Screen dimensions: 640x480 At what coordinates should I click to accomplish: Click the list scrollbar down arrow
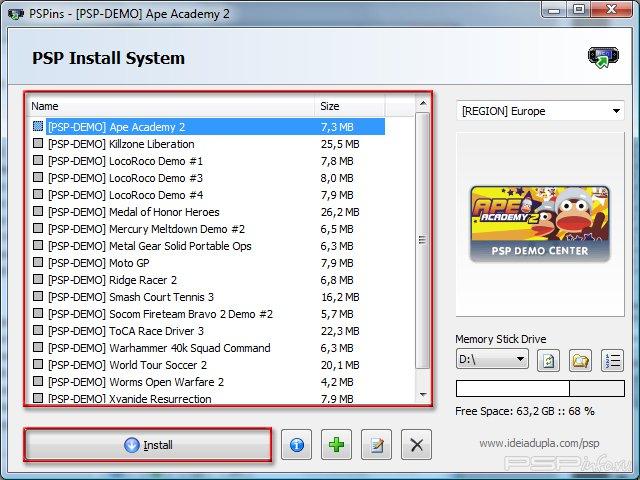[x=422, y=396]
